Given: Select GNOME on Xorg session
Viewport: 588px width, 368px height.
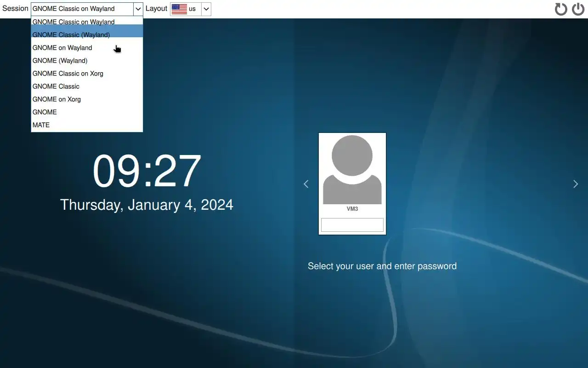Looking at the screenshot, I should point(87,99).
